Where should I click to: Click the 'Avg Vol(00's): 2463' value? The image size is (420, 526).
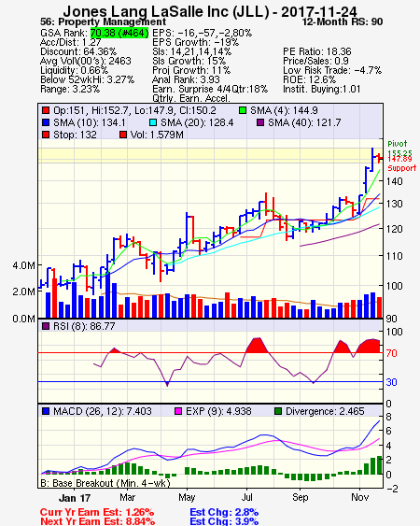click(x=86, y=61)
